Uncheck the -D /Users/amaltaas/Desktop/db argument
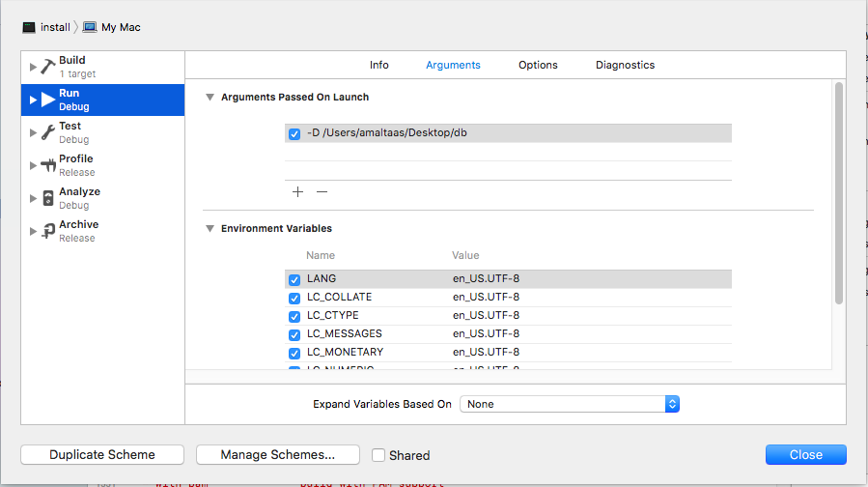This screenshot has width=868, height=487. (294, 134)
